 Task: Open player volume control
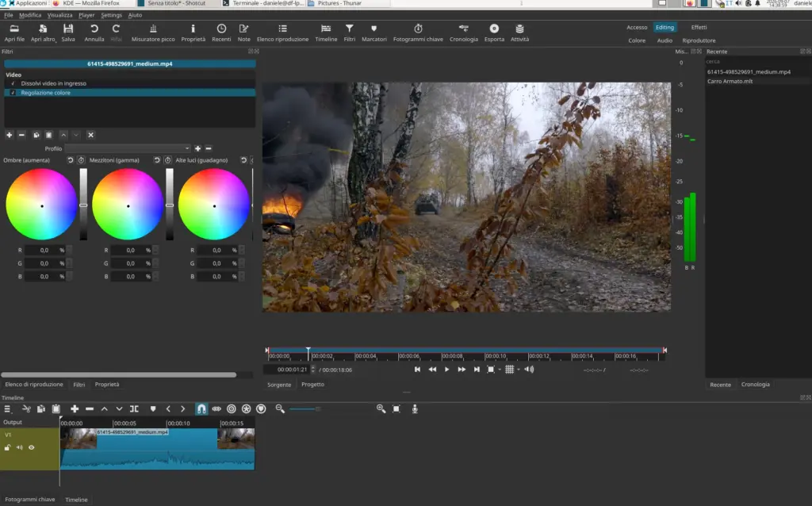[529, 370]
